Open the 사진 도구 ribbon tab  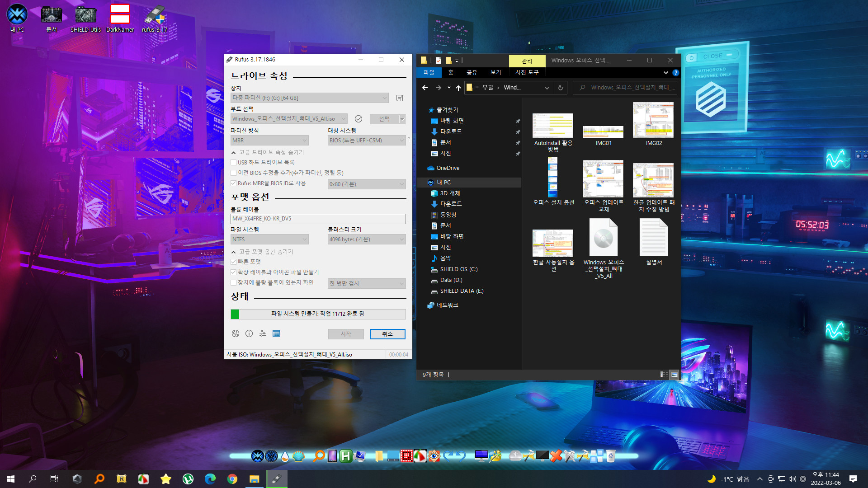tap(527, 72)
